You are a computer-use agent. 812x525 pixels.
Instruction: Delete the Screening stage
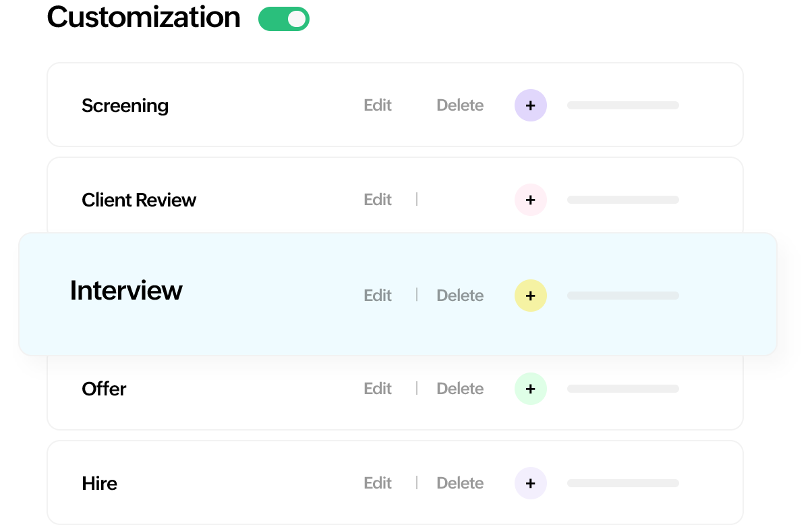click(460, 105)
